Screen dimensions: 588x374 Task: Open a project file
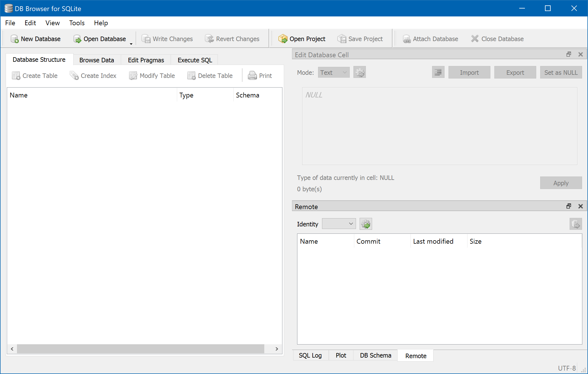pyautogui.click(x=302, y=39)
